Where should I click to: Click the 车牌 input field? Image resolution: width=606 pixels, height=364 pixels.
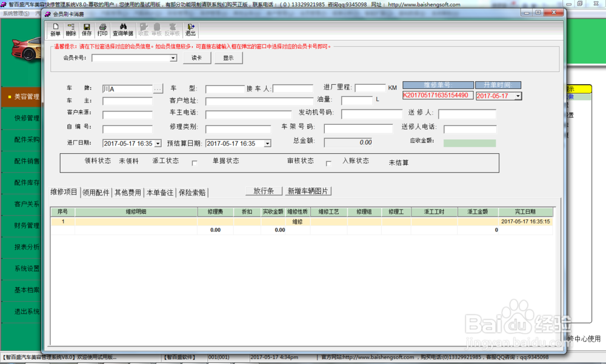tap(127, 89)
